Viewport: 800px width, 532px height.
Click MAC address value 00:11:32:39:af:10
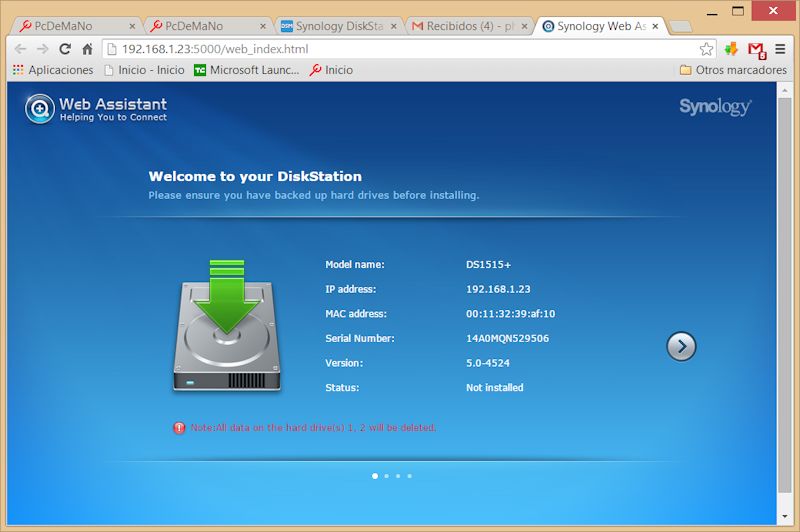pyautogui.click(x=510, y=314)
